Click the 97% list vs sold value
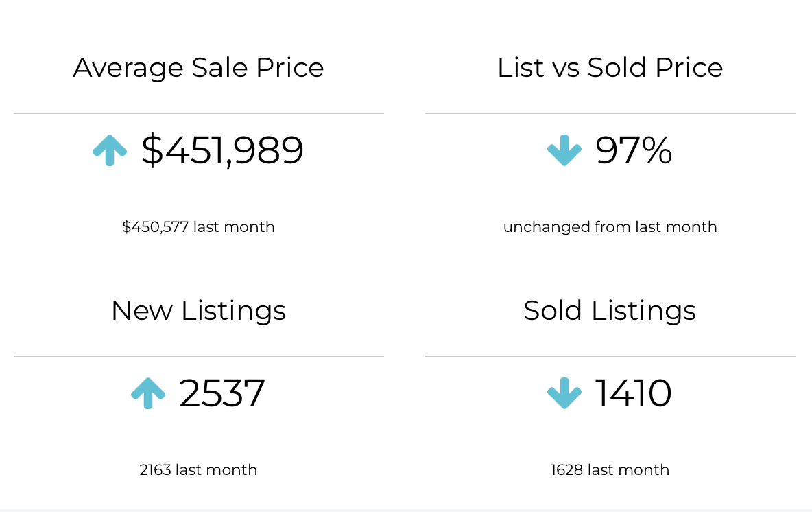 click(634, 150)
